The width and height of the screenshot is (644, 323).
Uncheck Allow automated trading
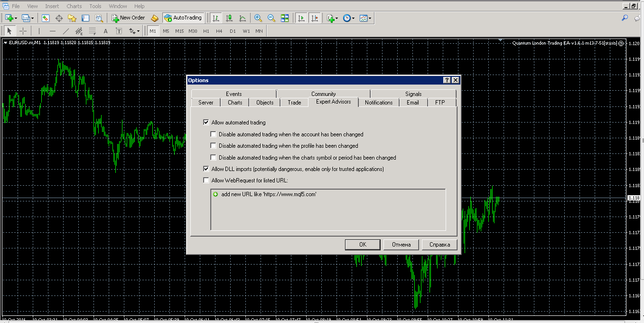point(206,123)
